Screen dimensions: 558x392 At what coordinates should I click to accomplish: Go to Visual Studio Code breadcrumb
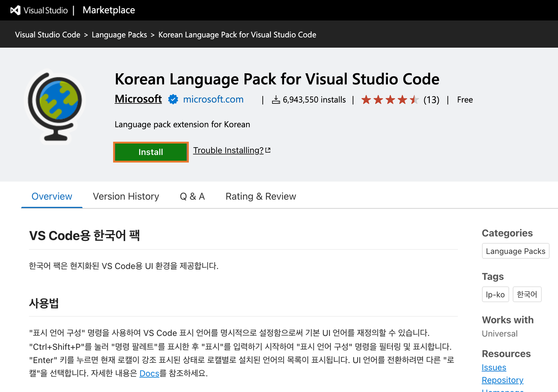tap(48, 34)
